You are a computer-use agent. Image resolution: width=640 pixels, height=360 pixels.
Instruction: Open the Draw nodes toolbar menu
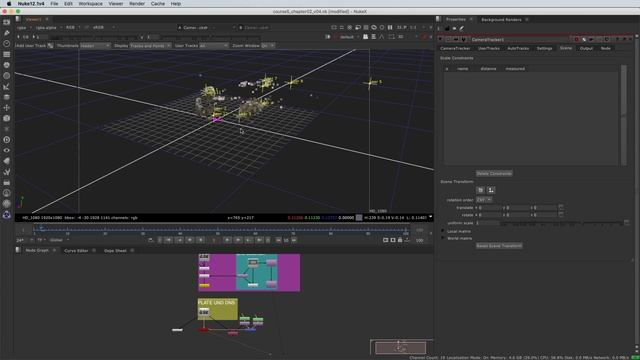pos(7,33)
